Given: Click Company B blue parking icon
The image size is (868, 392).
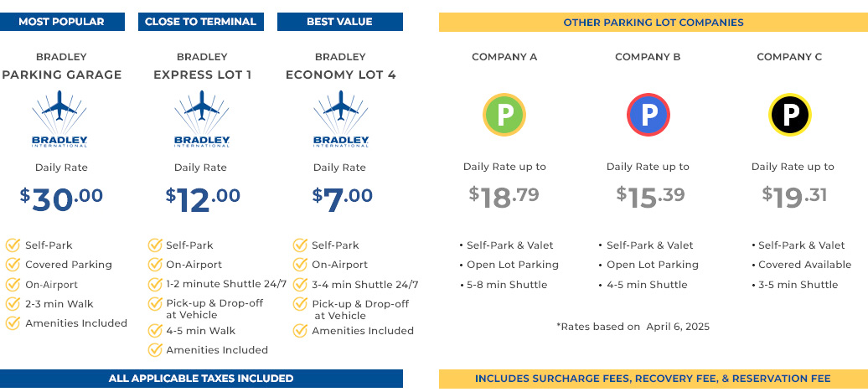Looking at the screenshot, I should point(648,115).
